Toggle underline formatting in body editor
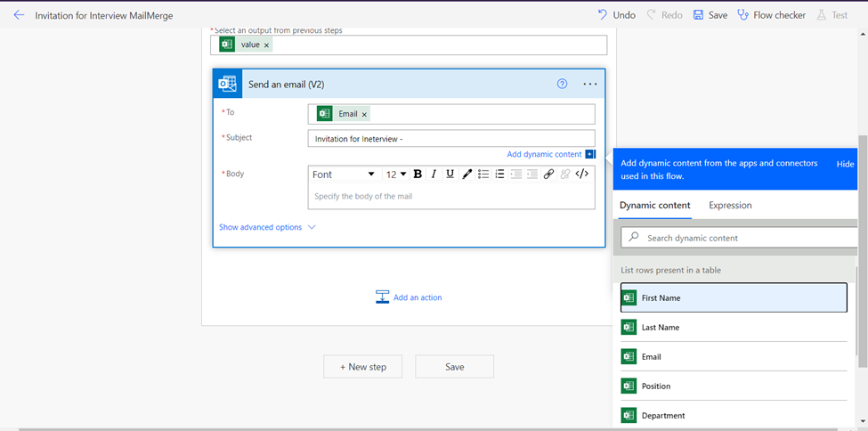Image resolution: width=868 pixels, height=431 pixels. (x=450, y=175)
